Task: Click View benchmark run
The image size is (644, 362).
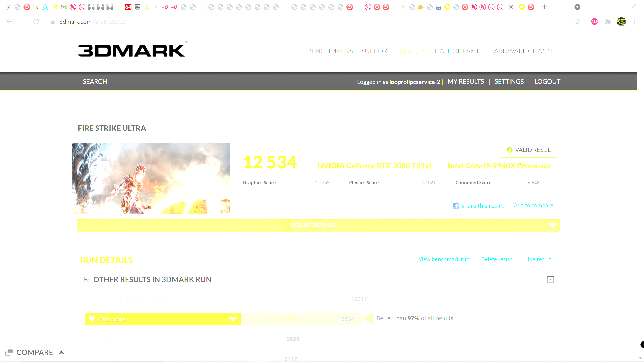Action: pyautogui.click(x=444, y=259)
